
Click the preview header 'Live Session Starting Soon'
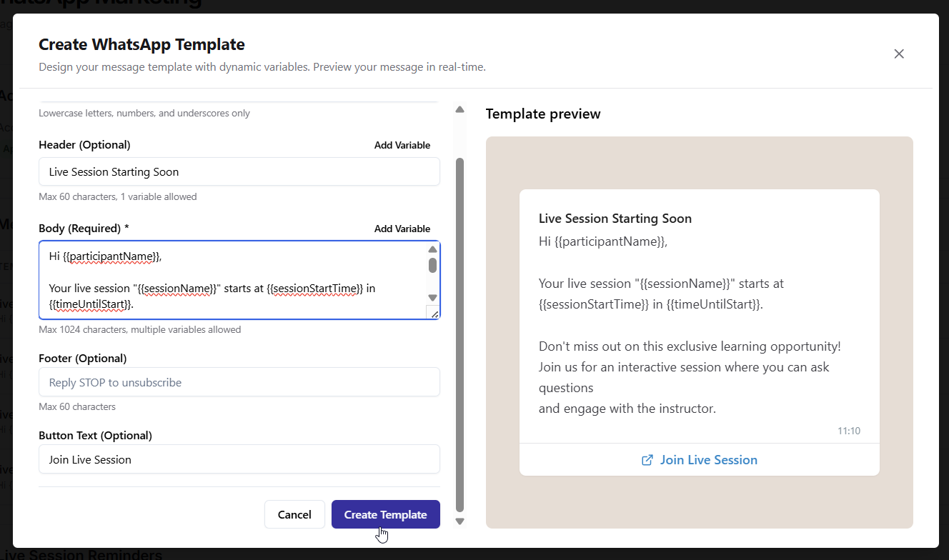click(x=615, y=219)
